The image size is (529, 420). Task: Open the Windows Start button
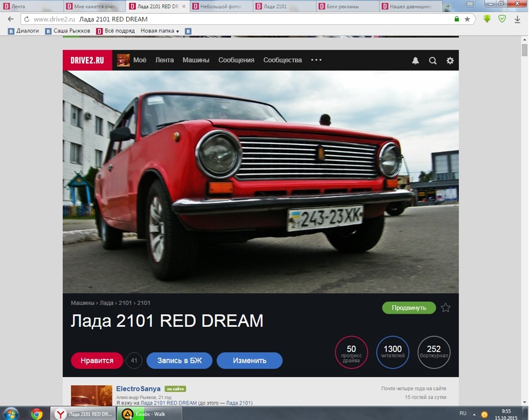pos(11,413)
